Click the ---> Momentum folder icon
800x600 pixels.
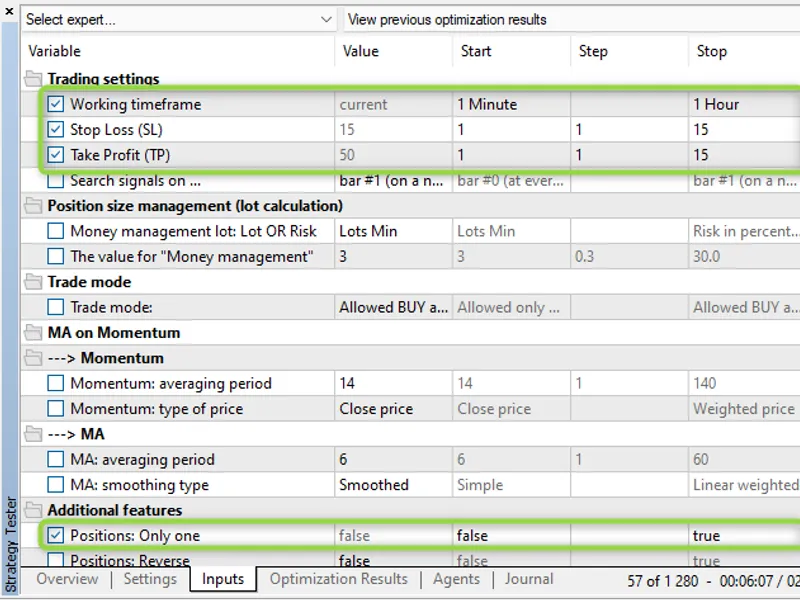(33, 358)
